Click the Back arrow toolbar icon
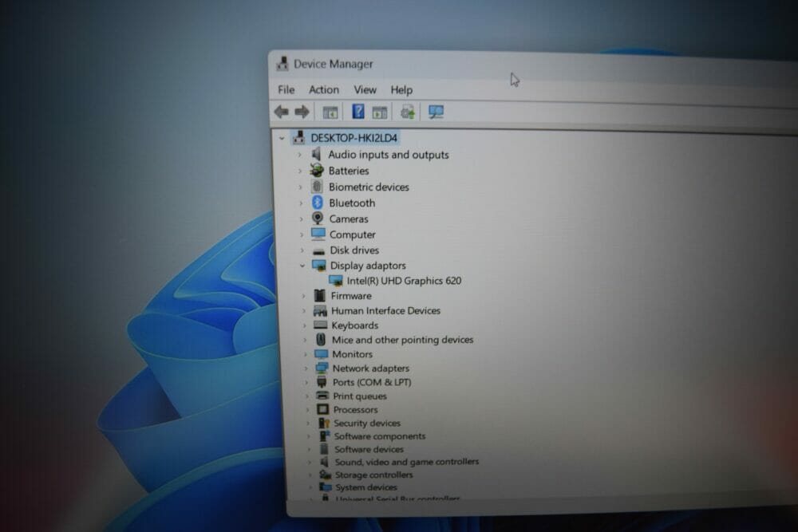This screenshot has height=532, width=798. [282, 112]
